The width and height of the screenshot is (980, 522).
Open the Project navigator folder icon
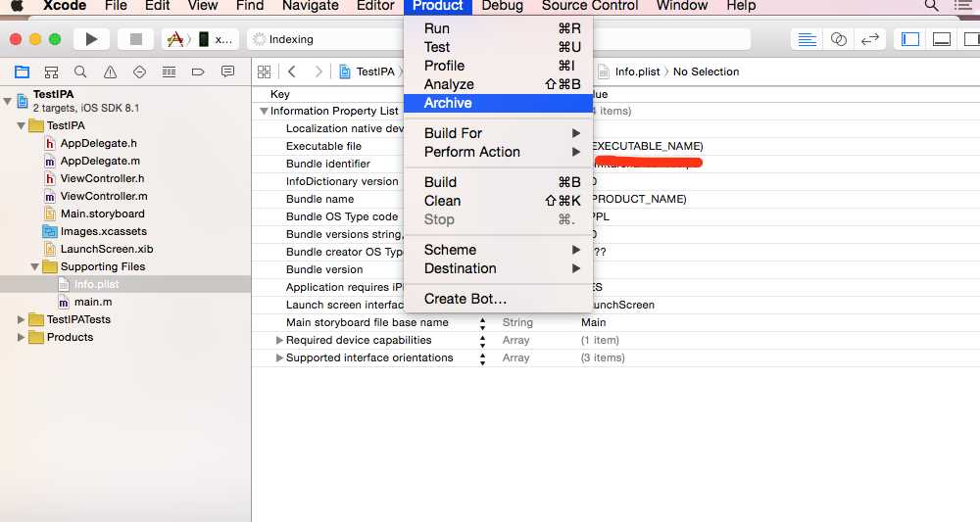point(22,71)
